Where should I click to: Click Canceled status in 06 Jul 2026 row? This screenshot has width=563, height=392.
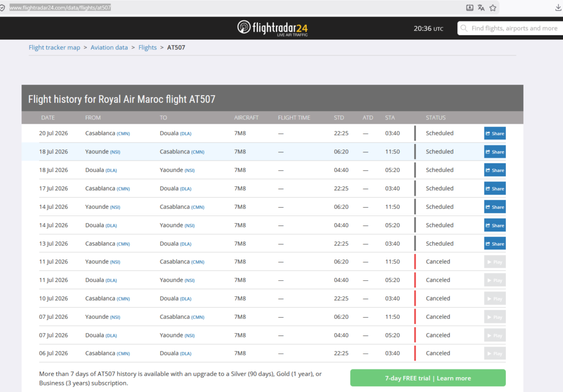pyautogui.click(x=438, y=353)
